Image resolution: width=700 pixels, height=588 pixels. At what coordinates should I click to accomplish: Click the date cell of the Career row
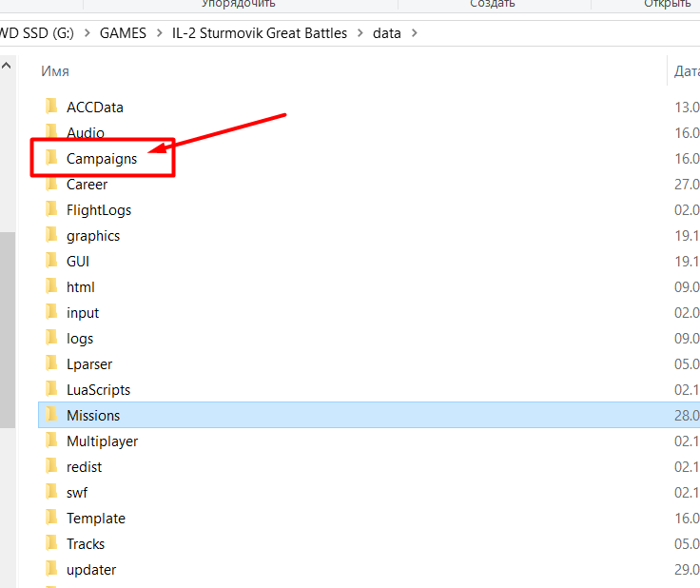coord(687,185)
